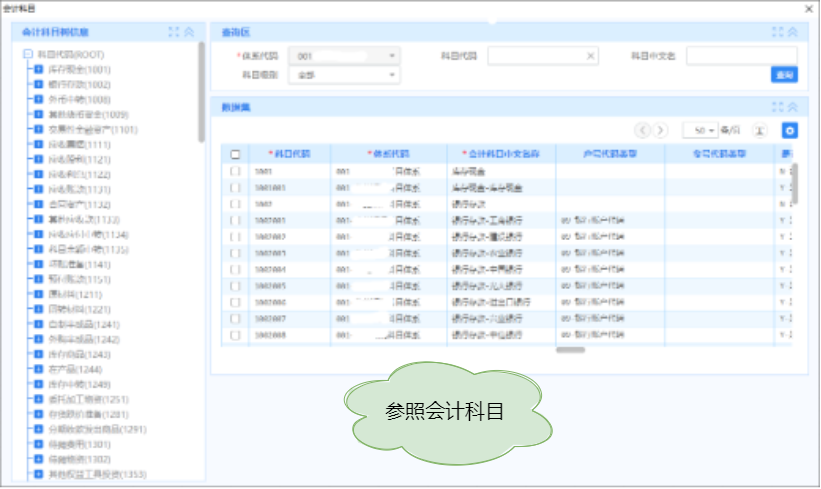The width and height of the screenshot is (821, 489).
Task: Collapse the 查询区 panel with chevron icon
Action: pos(791,33)
